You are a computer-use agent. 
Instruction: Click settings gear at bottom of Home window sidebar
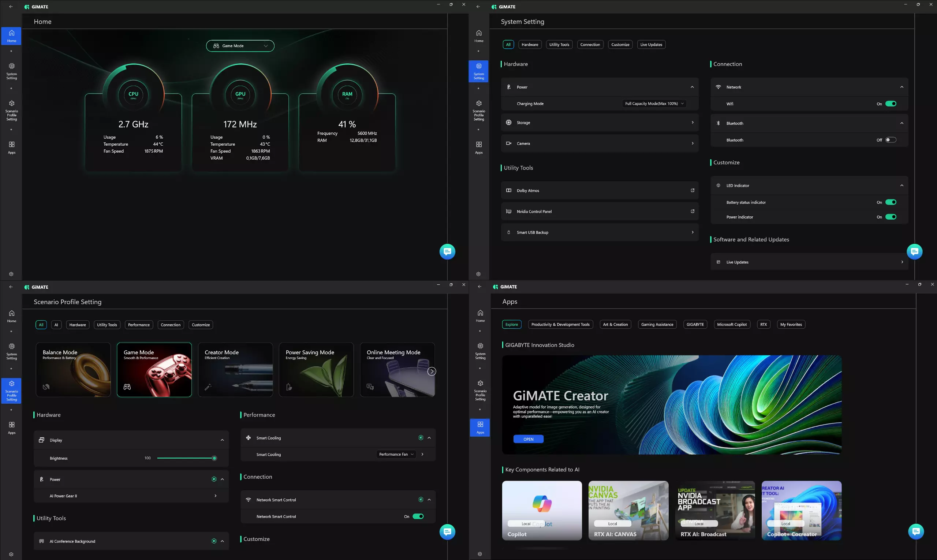pos(11,274)
